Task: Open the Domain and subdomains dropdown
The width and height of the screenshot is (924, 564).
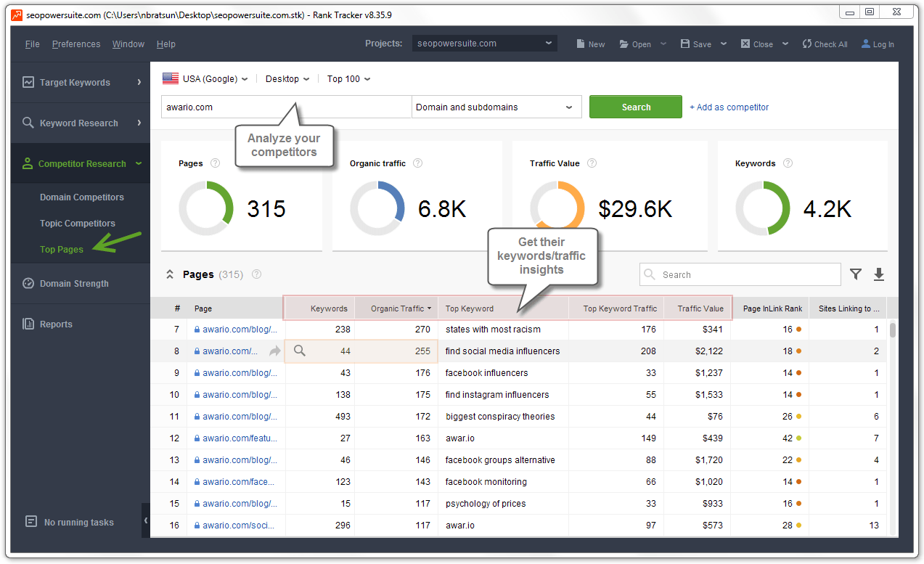Action: click(x=496, y=107)
